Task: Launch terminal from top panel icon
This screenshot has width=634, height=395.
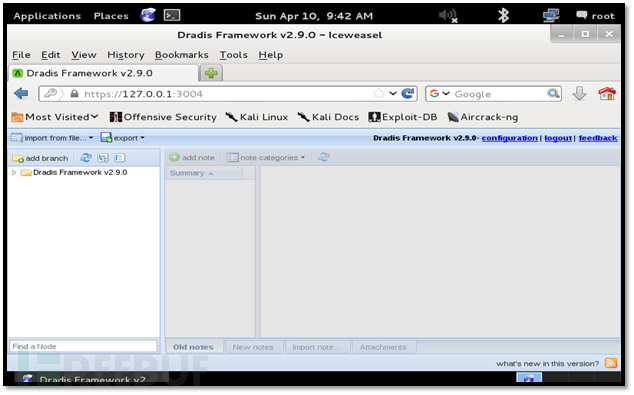Action: 172,16
